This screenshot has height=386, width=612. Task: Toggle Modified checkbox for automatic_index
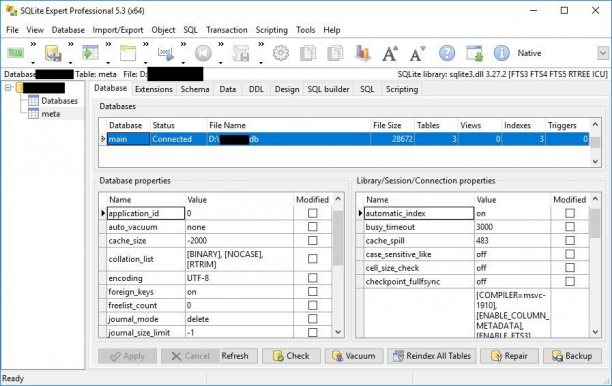[x=570, y=213]
